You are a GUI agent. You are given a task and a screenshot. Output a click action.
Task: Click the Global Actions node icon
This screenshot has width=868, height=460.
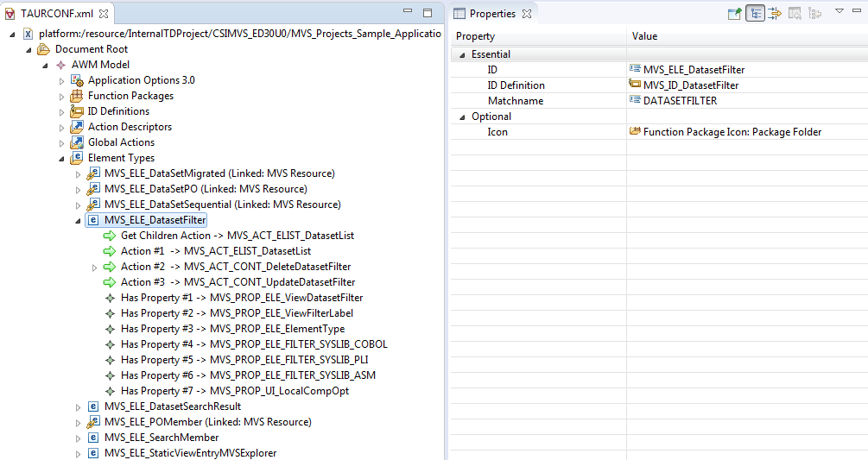[x=77, y=142]
